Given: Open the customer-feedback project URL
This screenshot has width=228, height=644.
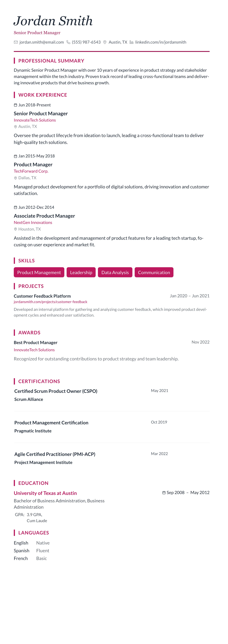Looking at the screenshot, I should [51, 302].
